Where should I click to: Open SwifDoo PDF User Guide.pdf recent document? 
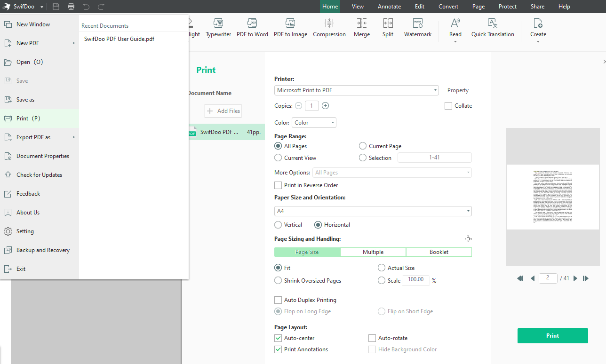[119, 39]
